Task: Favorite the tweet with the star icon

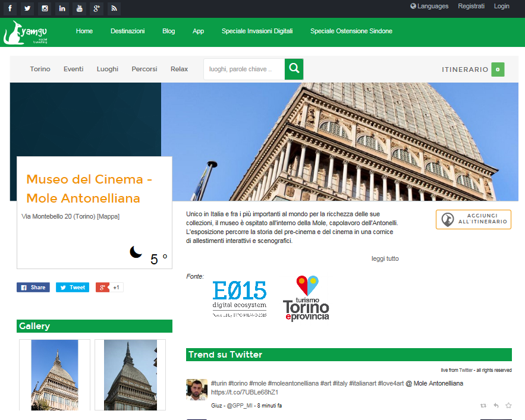Action: pos(508,405)
